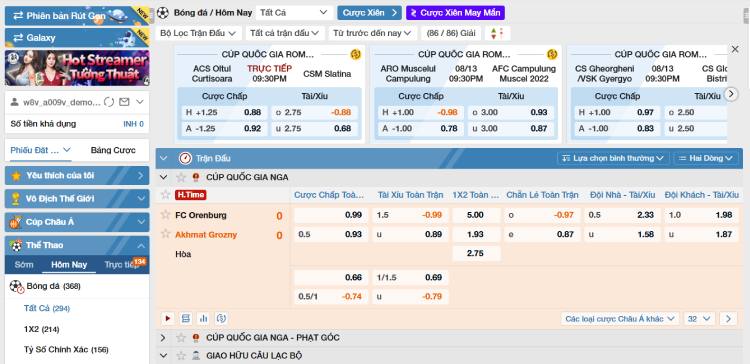Expand Vô Địch Thế Giới section
The height and width of the screenshot is (364, 750).
(77, 199)
